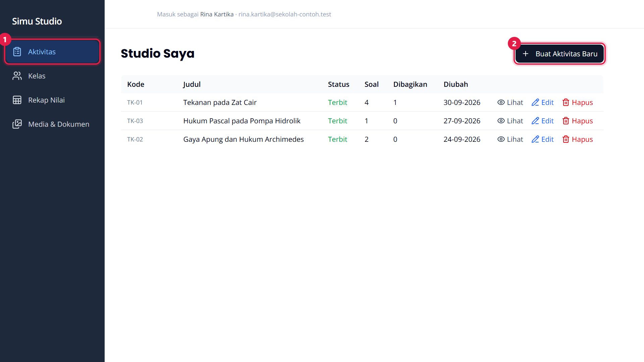The image size is (644, 362).
Task: Click the Diubah column header
Action: [x=455, y=84]
